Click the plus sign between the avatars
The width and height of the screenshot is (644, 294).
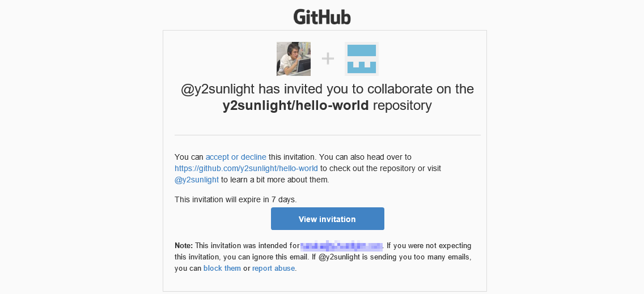pyautogui.click(x=328, y=59)
